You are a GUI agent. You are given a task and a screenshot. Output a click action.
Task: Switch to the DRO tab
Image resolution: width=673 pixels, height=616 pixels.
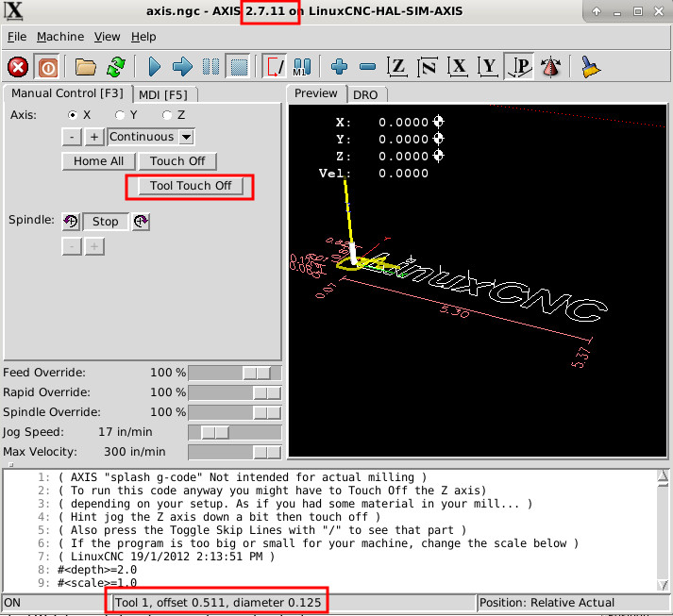(x=365, y=94)
